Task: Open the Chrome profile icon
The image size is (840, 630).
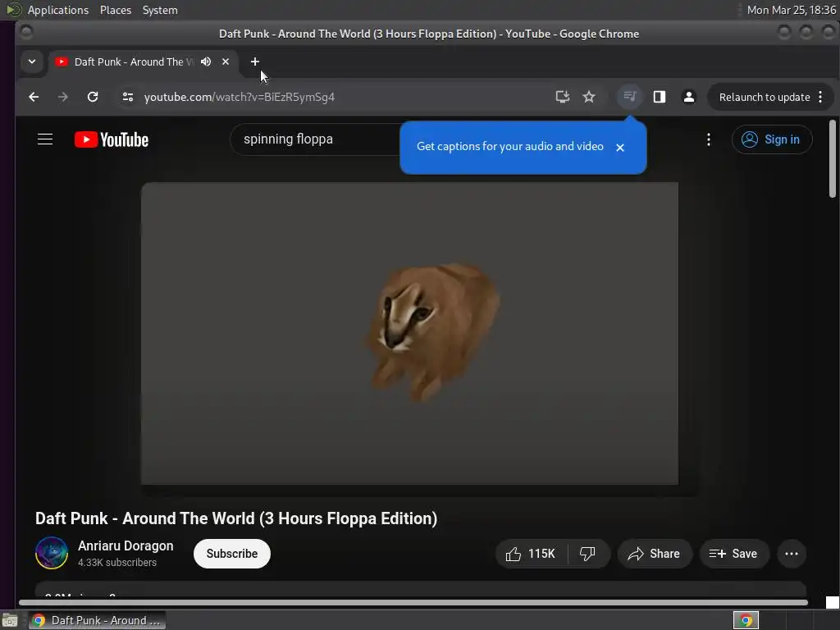Action: (689, 97)
